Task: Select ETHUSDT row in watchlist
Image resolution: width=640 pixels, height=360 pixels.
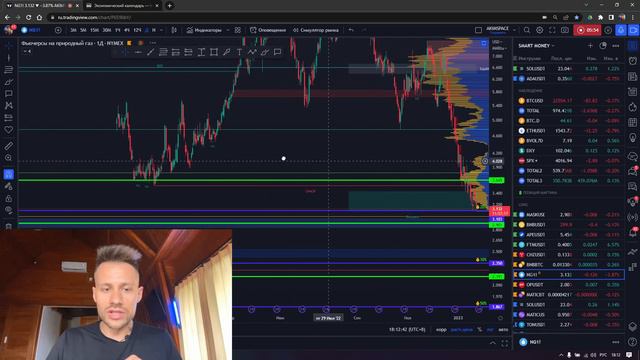Action: [569, 131]
